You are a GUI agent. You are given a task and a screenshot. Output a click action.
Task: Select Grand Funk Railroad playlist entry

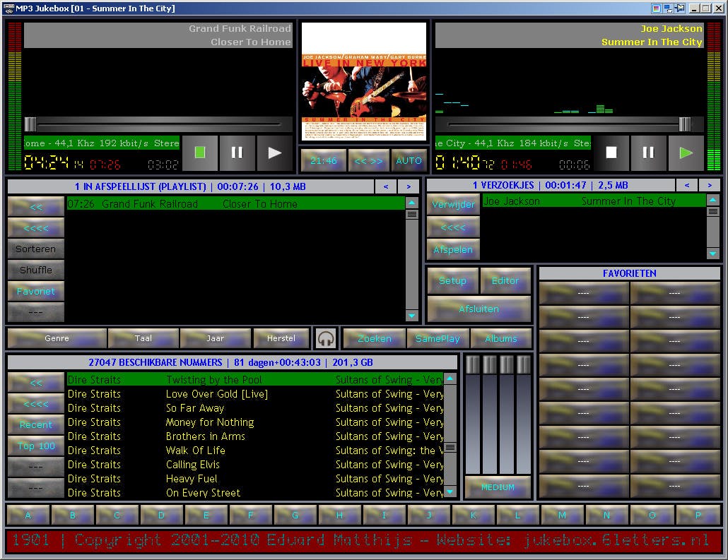pyautogui.click(x=236, y=203)
